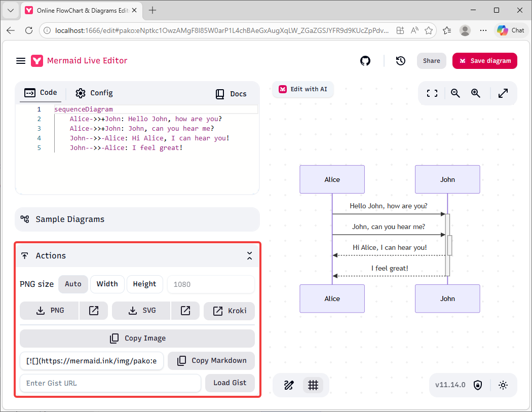The height and width of the screenshot is (412, 532).
Task: Click the browser back arrow
Action: coord(11,30)
